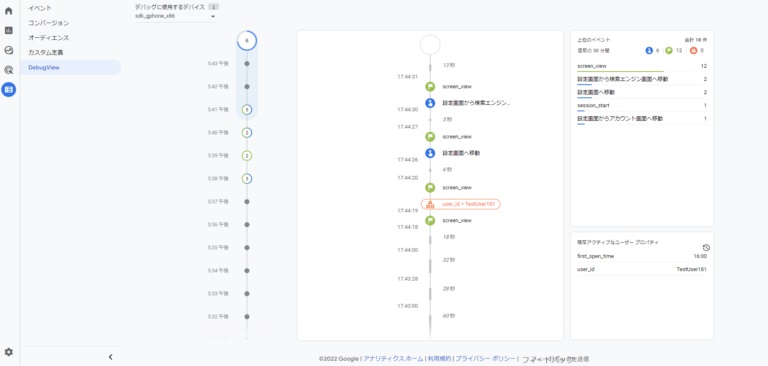Open the Home icon in left rail
Screen dimensions: 768x366
click(8, 10)
